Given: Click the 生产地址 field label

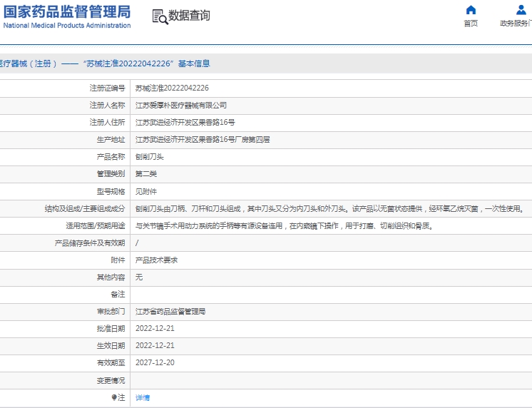Looking at the screenshot, I should [111, 140].
